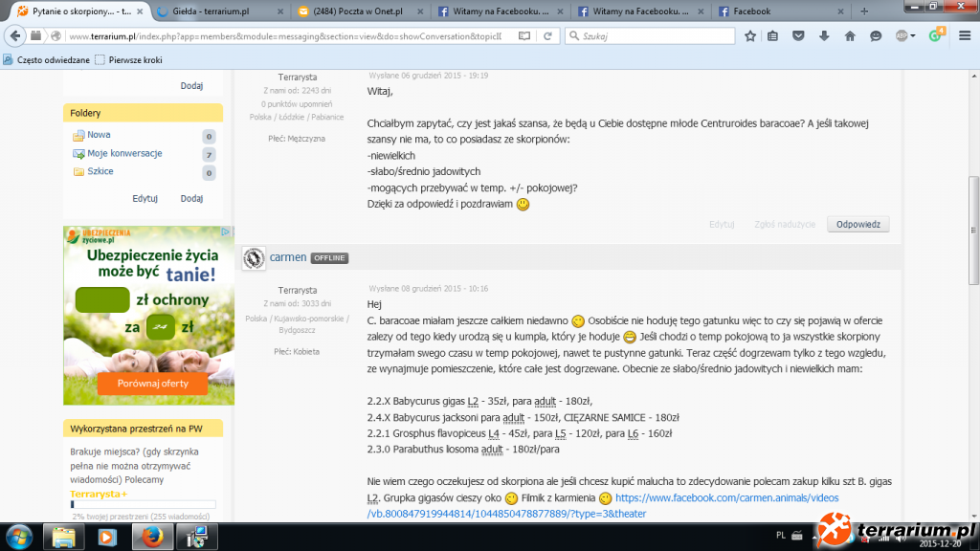Open the Szkice folder
Viewport: 980px width, 551px height.
[x=100, y=171]
